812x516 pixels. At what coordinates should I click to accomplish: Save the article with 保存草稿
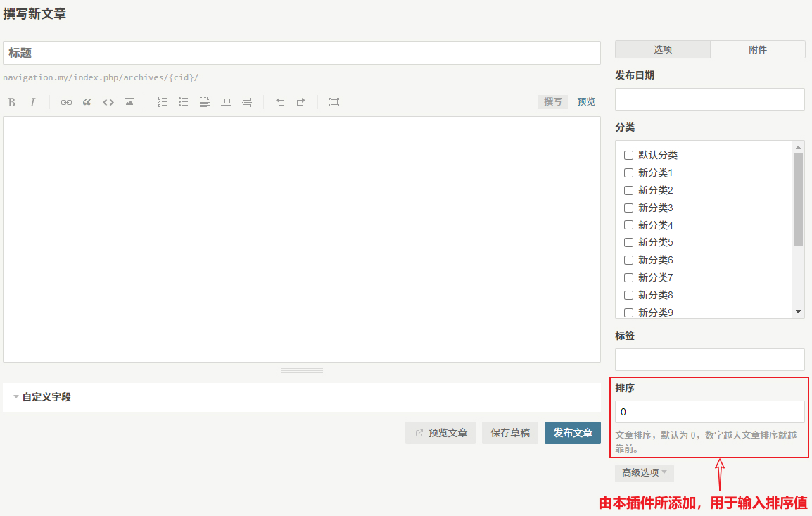510,433
